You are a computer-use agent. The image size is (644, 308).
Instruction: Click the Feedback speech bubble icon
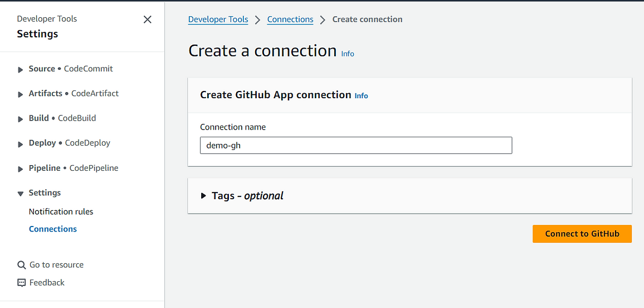[x=21, y=282]
